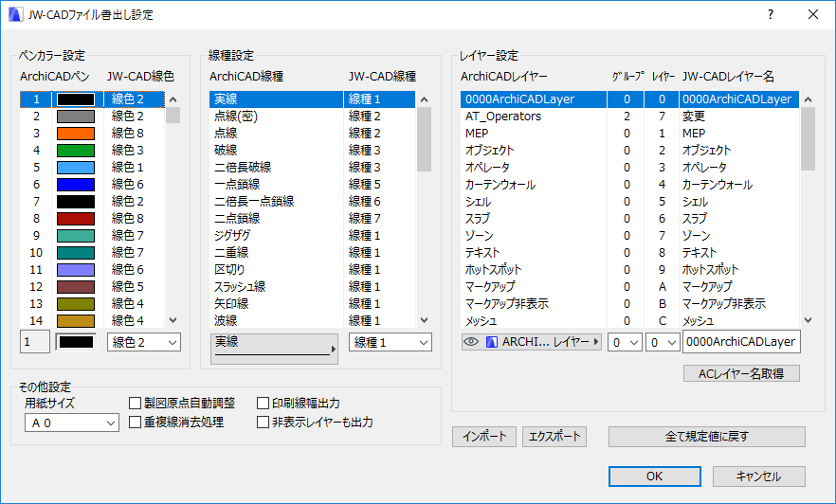Click the help question mark button
Screen dimensions: 836x504
coord(771,14)
